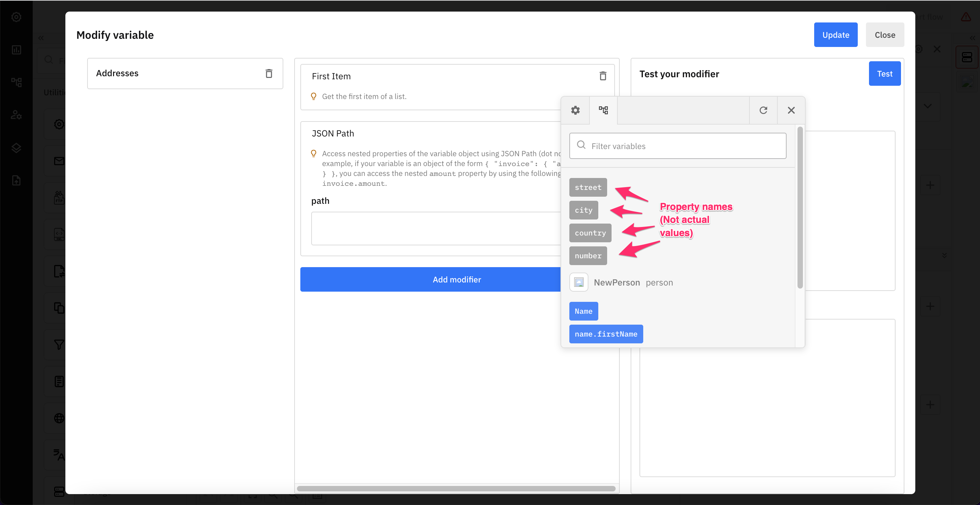Insert the country property chip

[590, 233]
